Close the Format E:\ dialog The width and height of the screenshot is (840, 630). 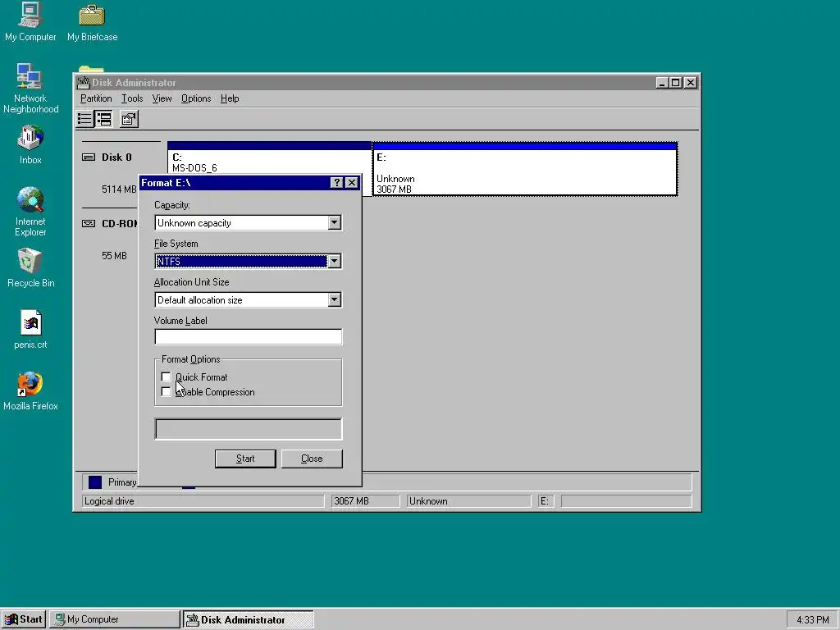pos(351,183)
